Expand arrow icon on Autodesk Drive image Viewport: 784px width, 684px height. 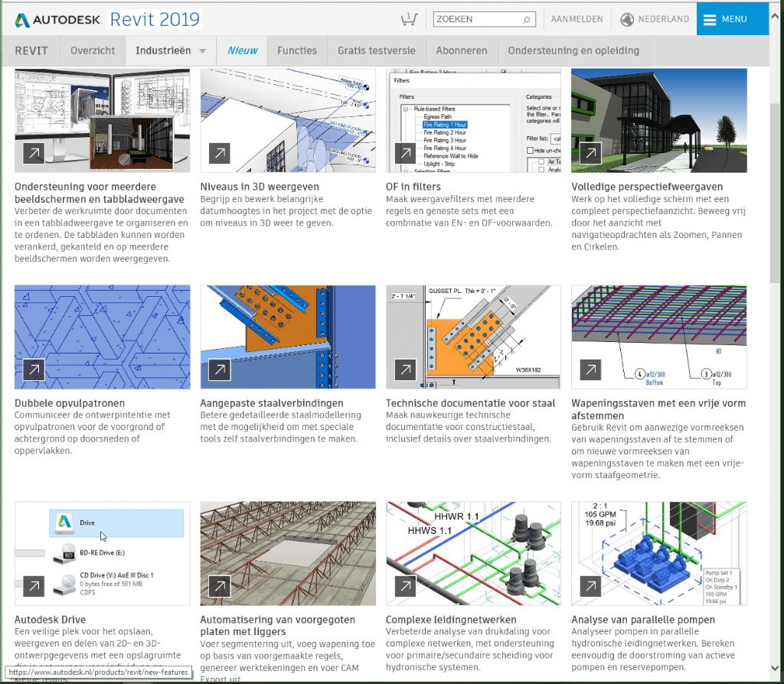[x=34, y=586]
